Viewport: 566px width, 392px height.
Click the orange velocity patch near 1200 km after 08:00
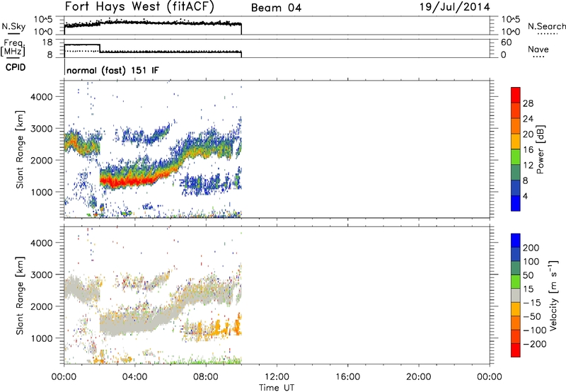(x=216, y=328)
